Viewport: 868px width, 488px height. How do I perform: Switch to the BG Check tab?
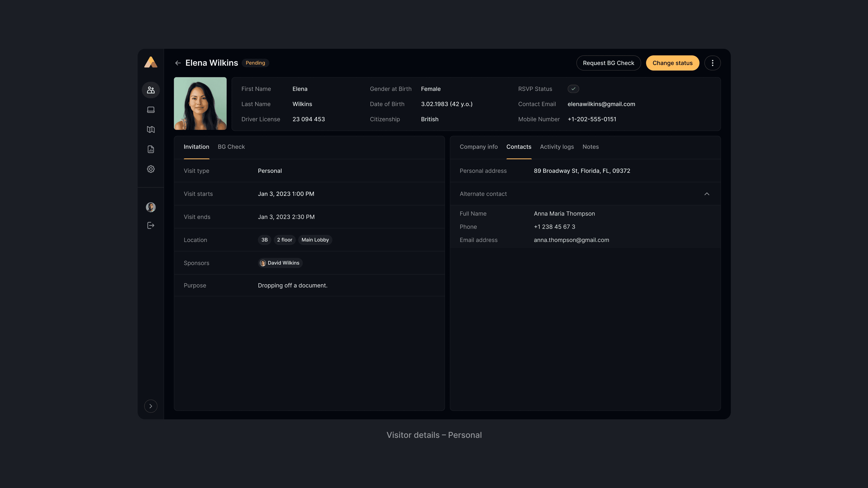[x=231, y=147]
